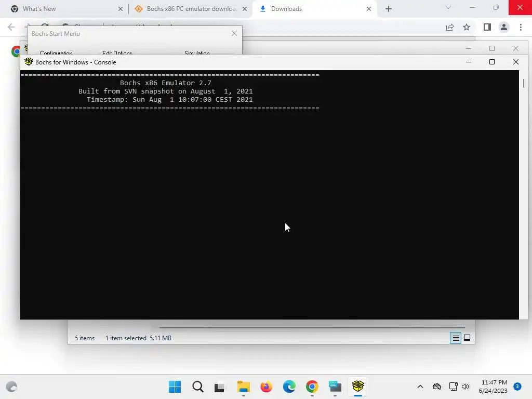Click the cloud sync tray icon
532x399 pixels.
(436, 387)
